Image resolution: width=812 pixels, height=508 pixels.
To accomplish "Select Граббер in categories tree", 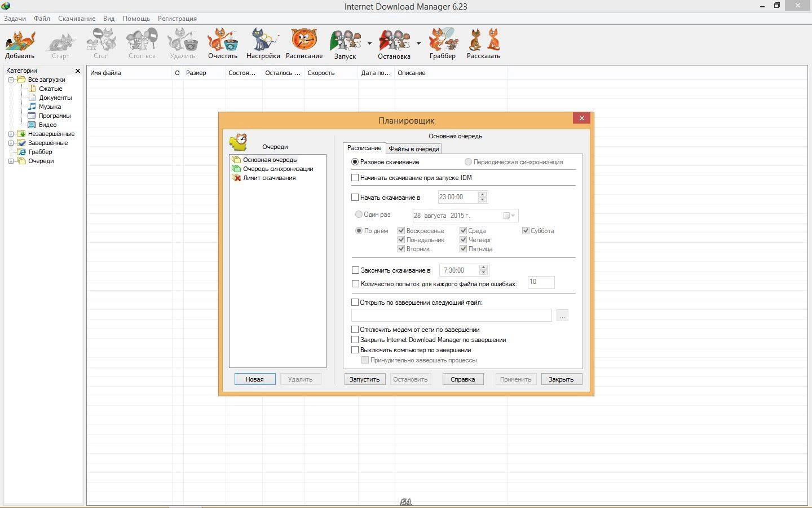I will 40,152.
